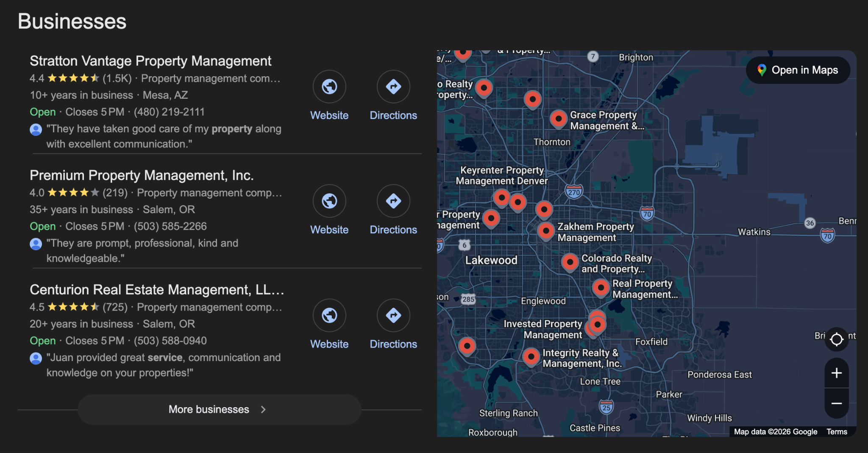This screenshot has height=453, width=868.
Task: Center map on my current location
Action: [x=836, y=339]
